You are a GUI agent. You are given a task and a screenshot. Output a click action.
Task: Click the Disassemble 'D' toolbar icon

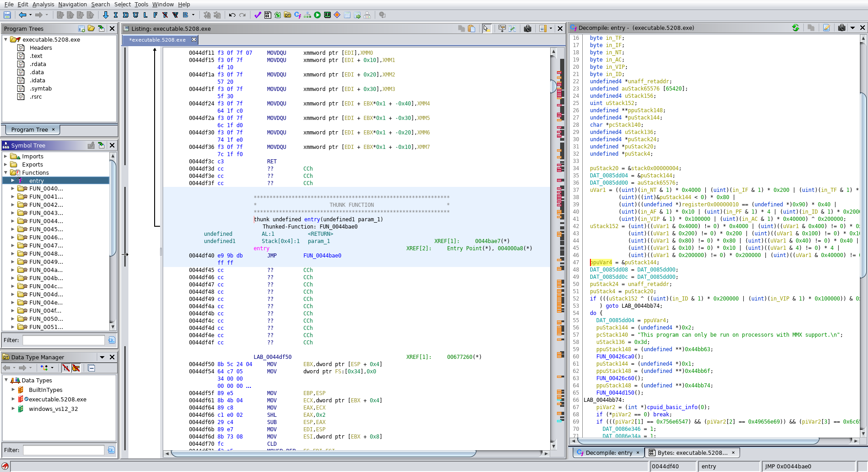(x=126, y=15)
